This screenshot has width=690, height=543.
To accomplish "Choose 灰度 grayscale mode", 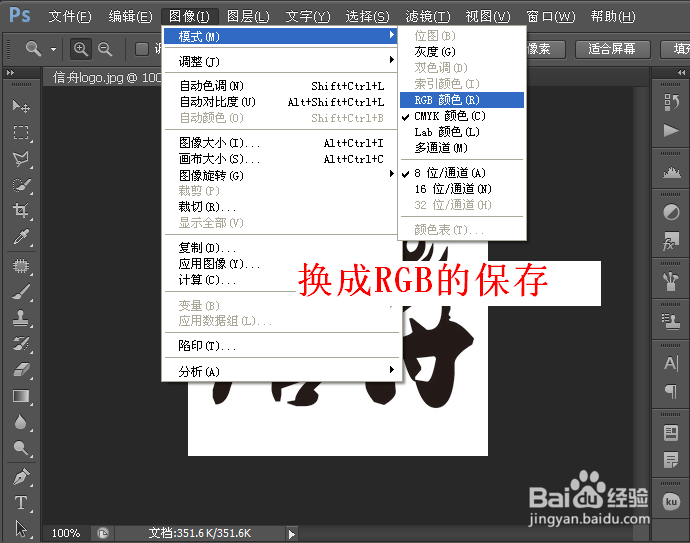I will [462, 52].
